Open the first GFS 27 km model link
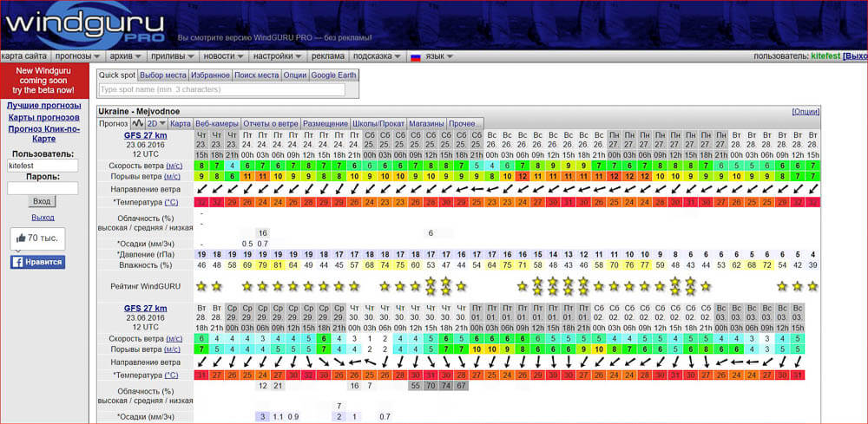 (x=146, y=135)
